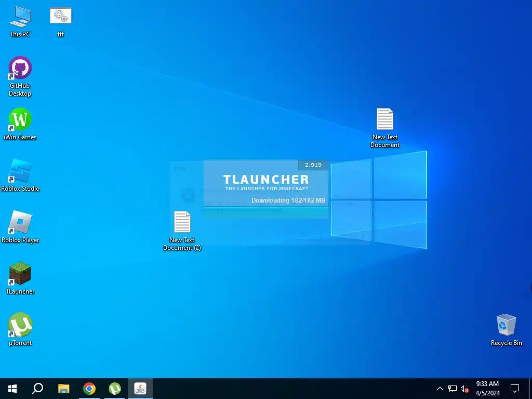The image size is (532, 399).
Task: Select the µTorrent desktop shortcut
Action: [20, 329]
